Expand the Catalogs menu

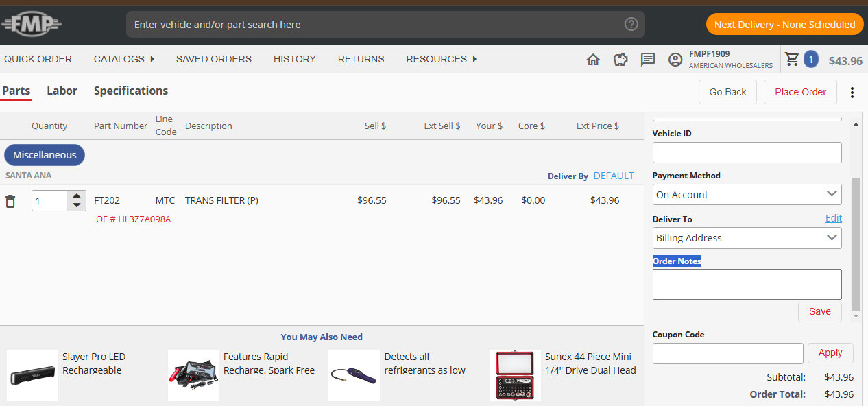124,59
